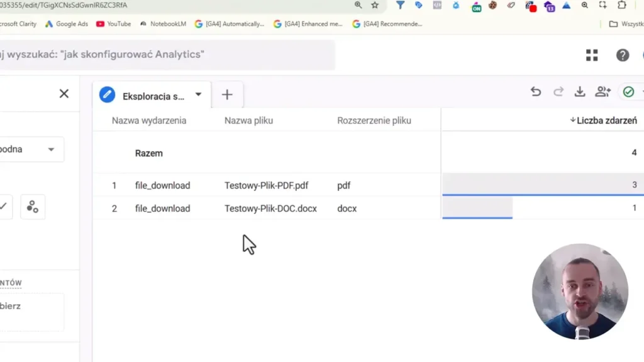Open Microsoft Clarity bookmark
Image resolution: width=644 pixels, height=362 pixels.
pyautogui.click(x=18, y=24)
